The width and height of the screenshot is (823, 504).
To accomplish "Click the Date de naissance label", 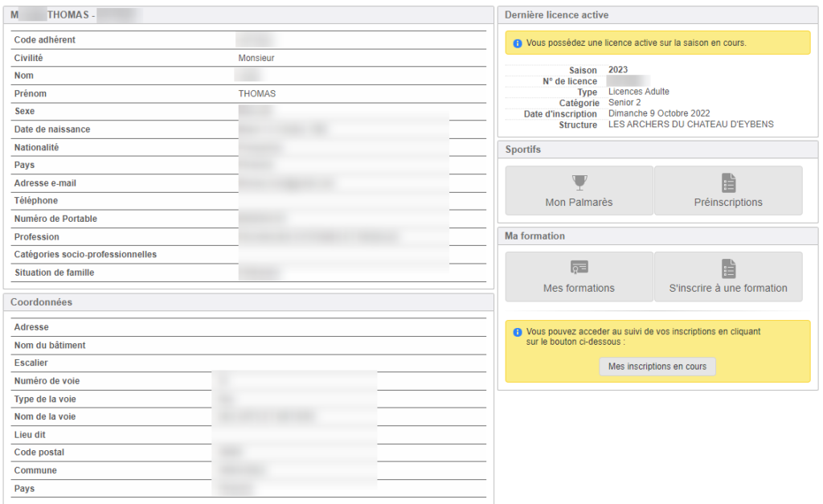I will pyautogui.click(x=52, y=129).
